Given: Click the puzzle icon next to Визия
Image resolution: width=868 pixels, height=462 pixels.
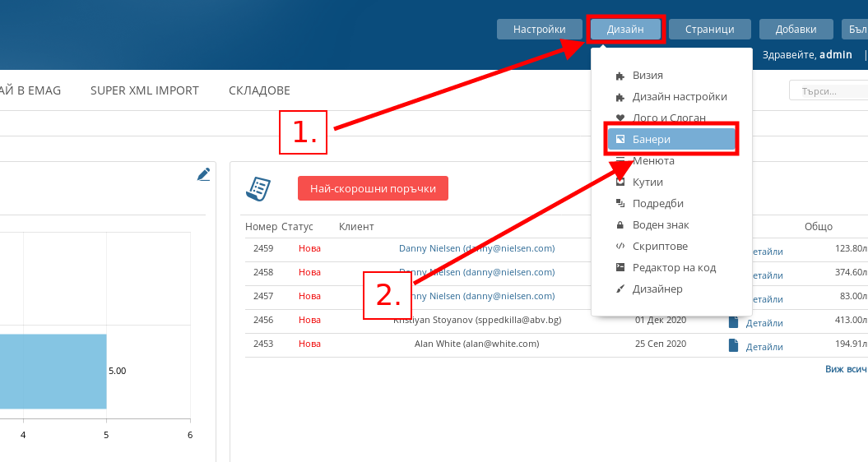Looking at the screenshot, I should (620, 76).
